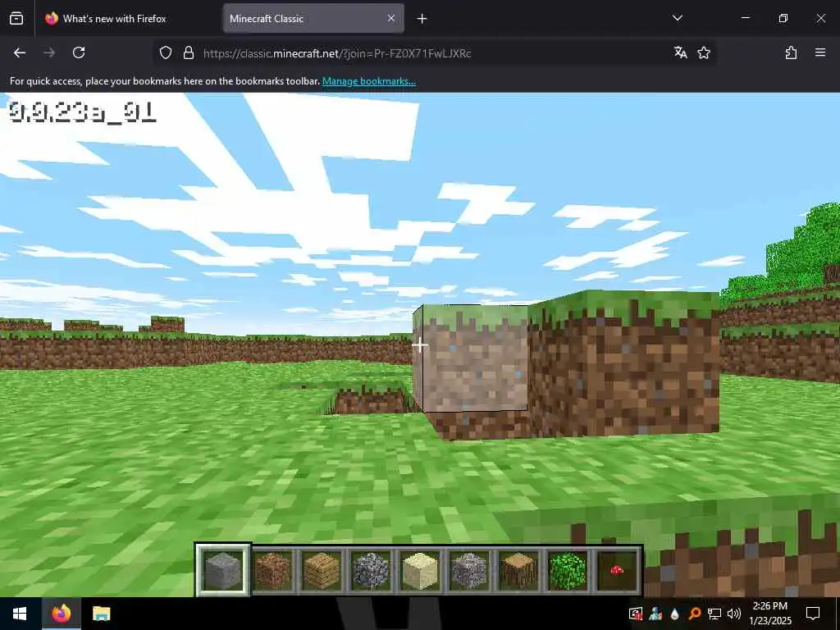840x630 pixels.
Task: Bookmark this page with star
Action: 704,52
